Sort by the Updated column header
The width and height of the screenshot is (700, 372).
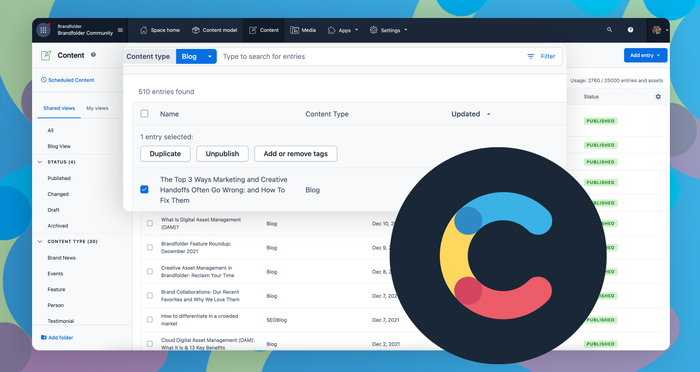[x=471, y=114]
